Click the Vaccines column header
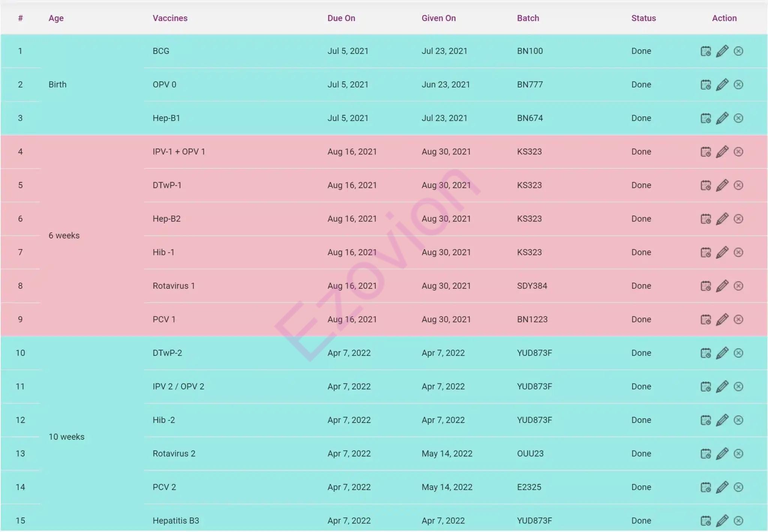The image size is (768, 532). 170,18
